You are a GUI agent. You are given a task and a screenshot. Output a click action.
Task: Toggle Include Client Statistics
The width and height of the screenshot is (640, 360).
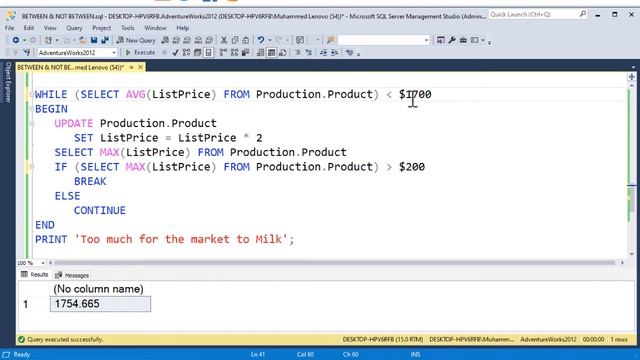tap(245, 53)
